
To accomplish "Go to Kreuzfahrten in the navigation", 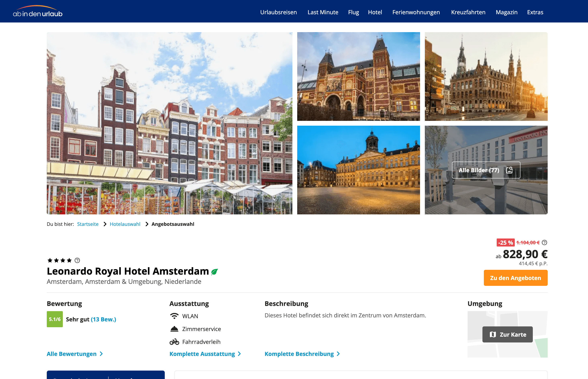I will [468, 12].
